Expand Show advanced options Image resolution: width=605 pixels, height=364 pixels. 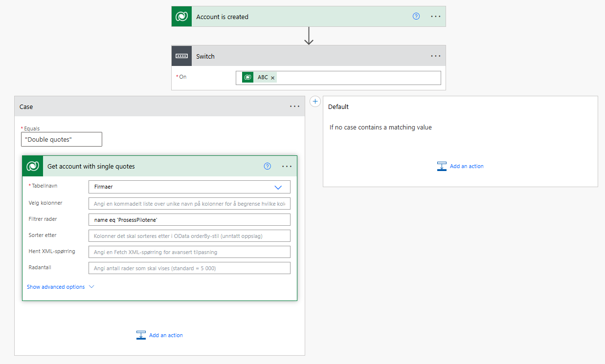point(60,287)
